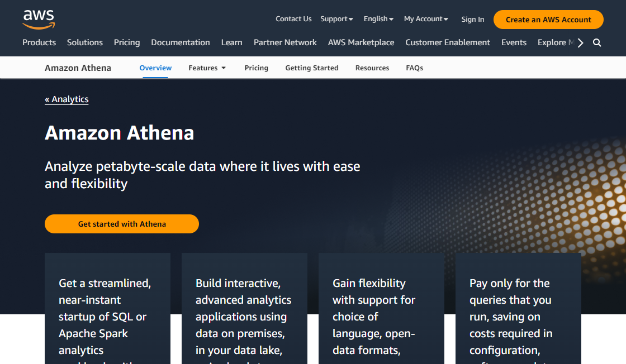The width and height of the screenshot is (626, 364).
Task: Click Create an AWS Account
Action: tap(548, 19)
